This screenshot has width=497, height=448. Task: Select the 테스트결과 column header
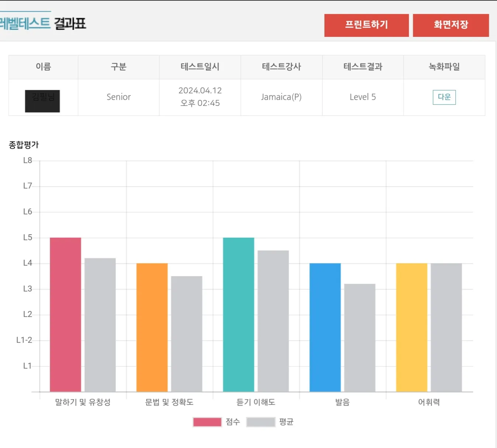pyautogui.click(x=362, y=67)
